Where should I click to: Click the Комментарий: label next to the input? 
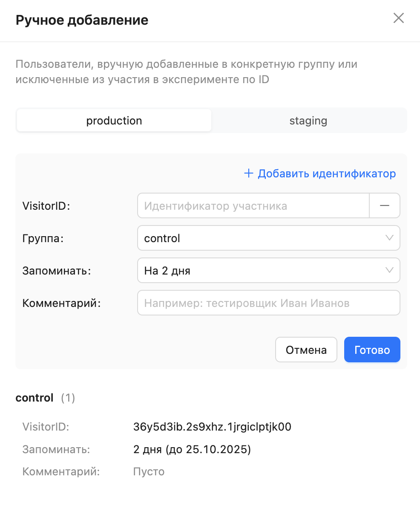point(61,303)
